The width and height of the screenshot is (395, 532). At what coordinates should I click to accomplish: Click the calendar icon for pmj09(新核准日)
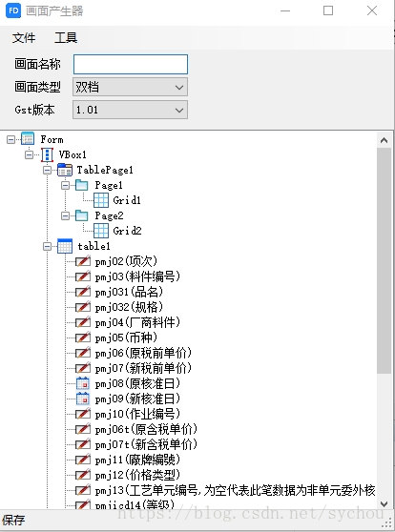click(x=83, y=399)
